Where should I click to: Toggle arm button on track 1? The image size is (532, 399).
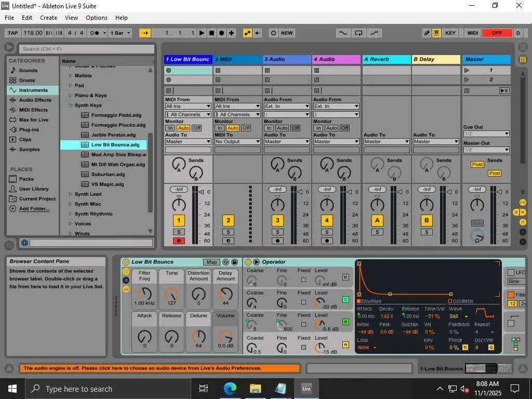179,241
